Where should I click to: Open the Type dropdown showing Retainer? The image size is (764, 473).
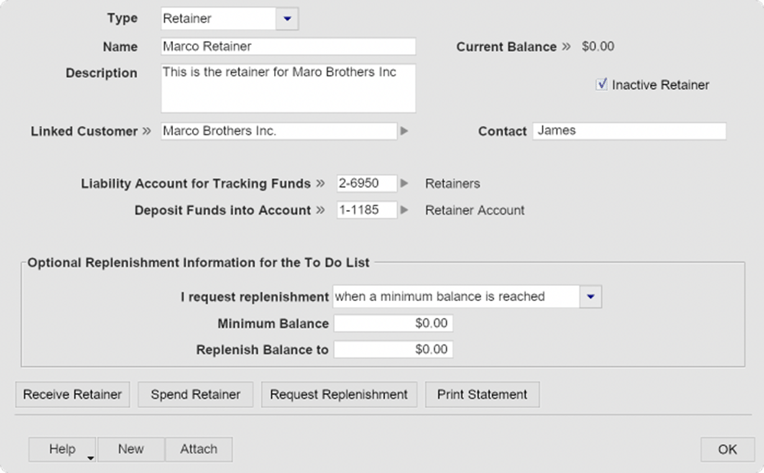[x=286, y=18]
